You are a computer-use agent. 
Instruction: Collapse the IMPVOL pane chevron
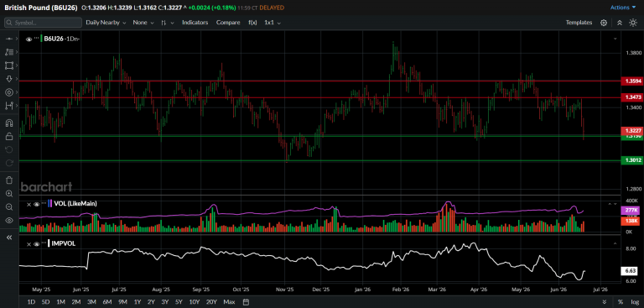[615, 243]
